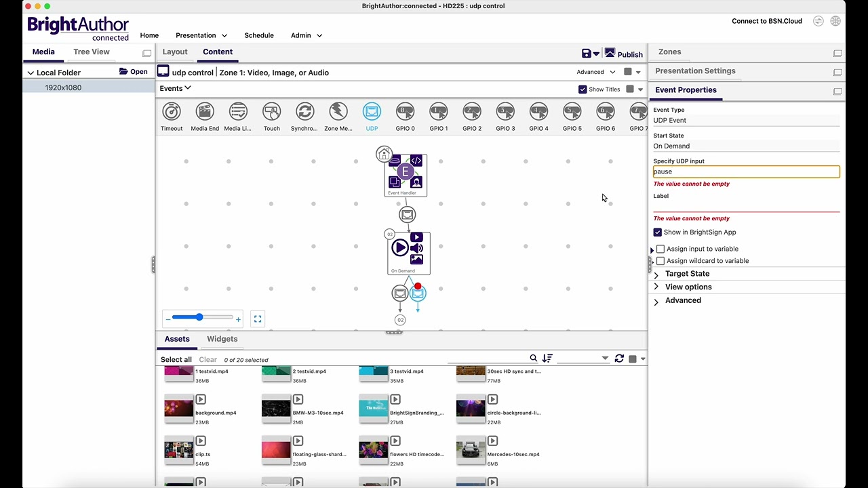868x488 pixels.
Task: Click the zoom in plus icon
Action: pos(238,319)
